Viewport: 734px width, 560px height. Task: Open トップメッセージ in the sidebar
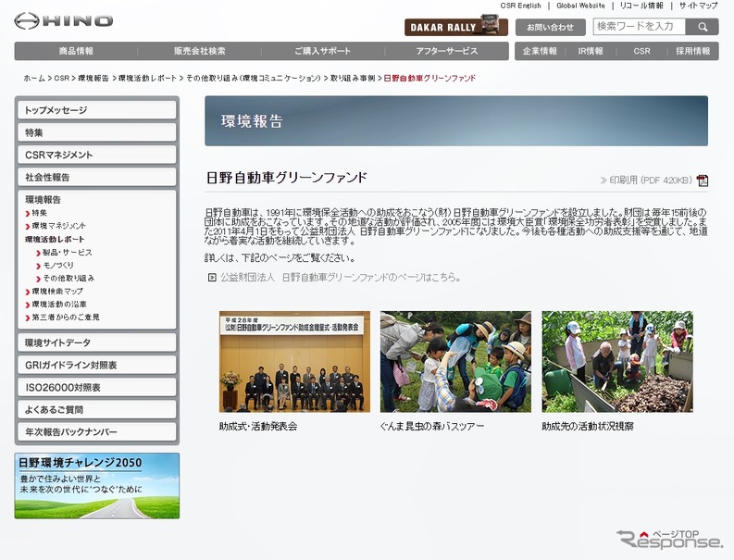point(97,110)
